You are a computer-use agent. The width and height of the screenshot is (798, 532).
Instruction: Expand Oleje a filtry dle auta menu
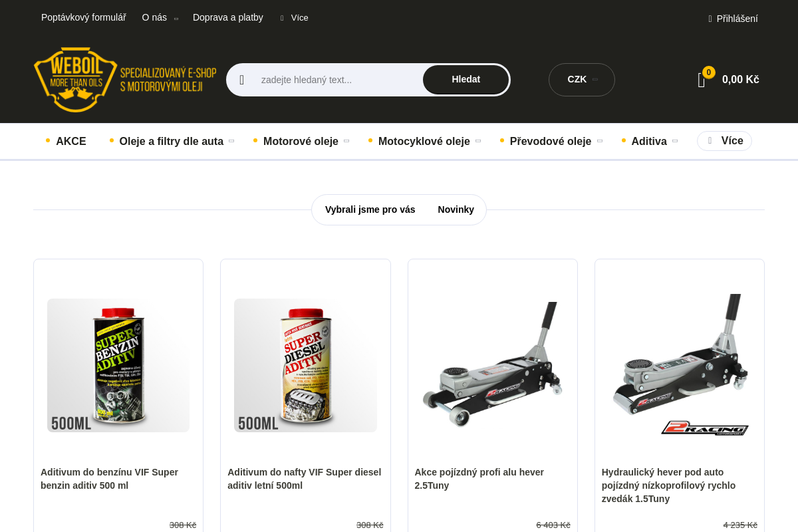click(x=172, y=141)
